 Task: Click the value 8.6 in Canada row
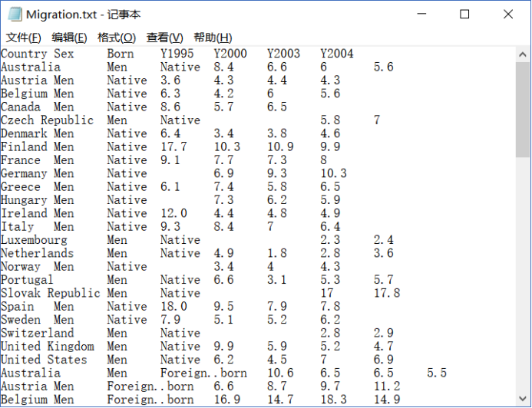(170, 107)
